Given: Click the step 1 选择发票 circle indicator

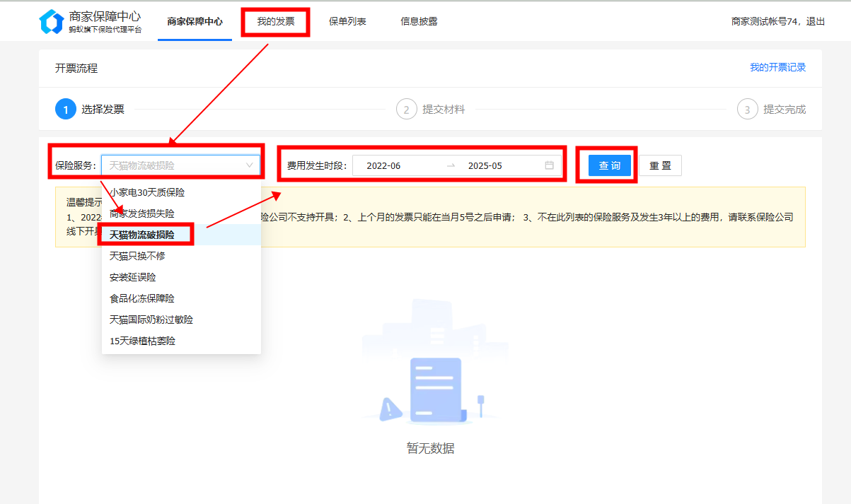Looking at the screenshot, I should 65,109.
